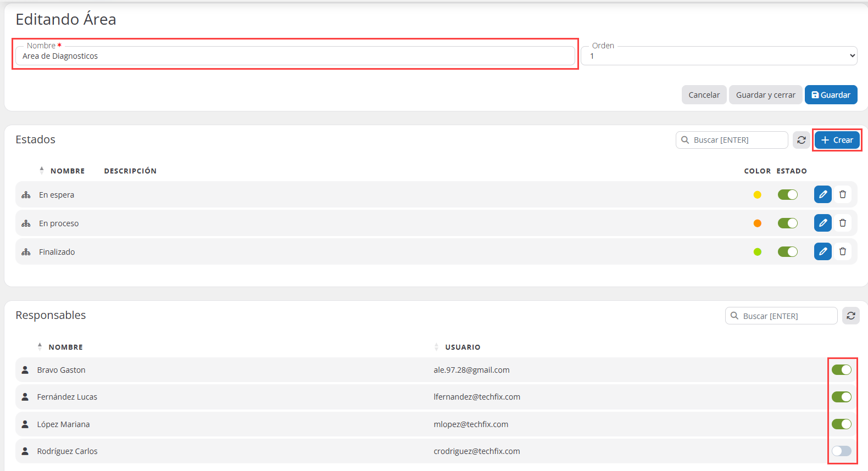
Task: Turn off Fernández Lucas responsible toggle
Action: tap(841, 397)
